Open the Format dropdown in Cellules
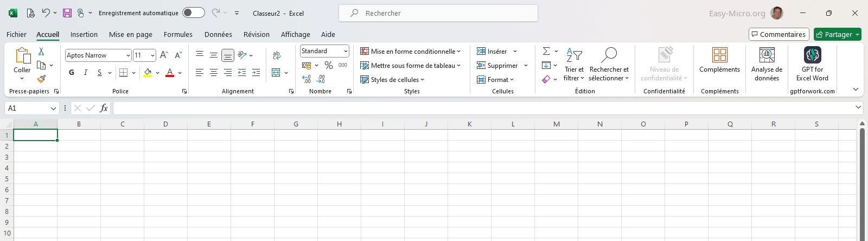 point(495,79)
